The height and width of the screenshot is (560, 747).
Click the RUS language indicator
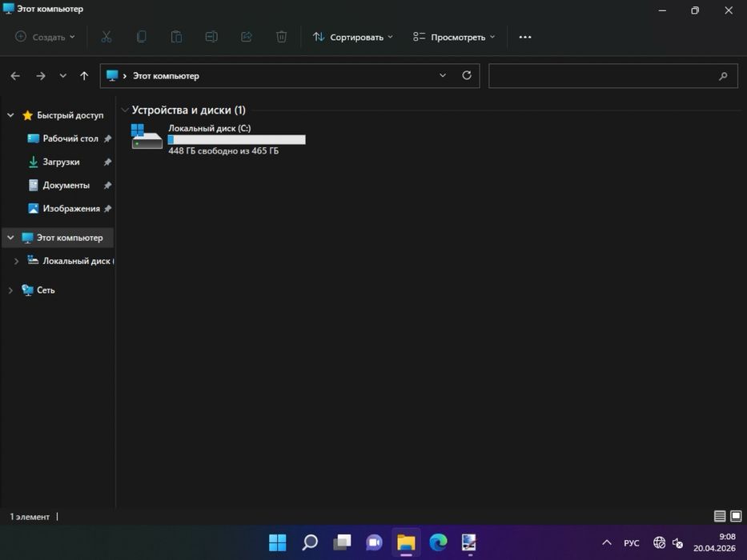tap(632, 543)
